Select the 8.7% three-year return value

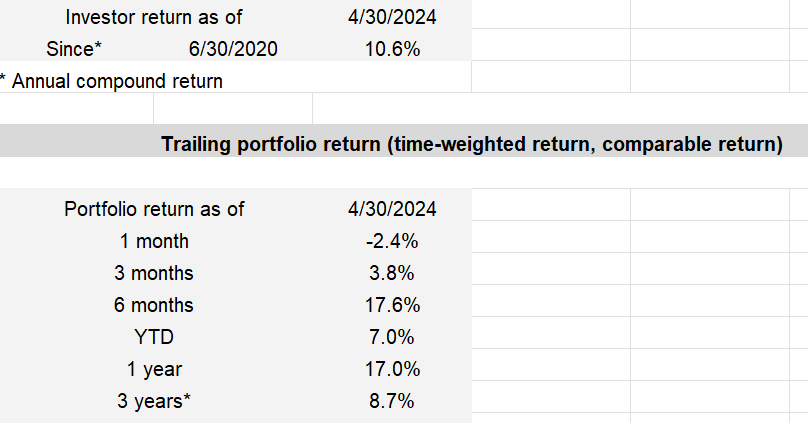pos(391,401)
